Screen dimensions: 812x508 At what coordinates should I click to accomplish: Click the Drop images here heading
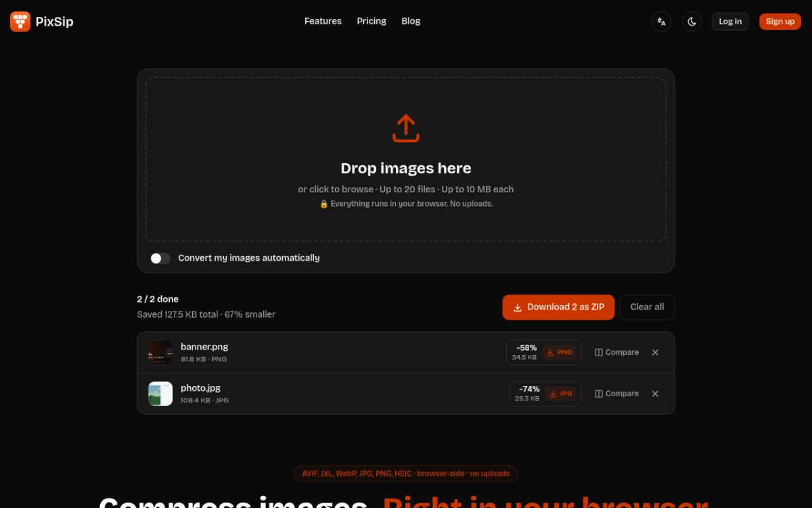tap(406, 168)
